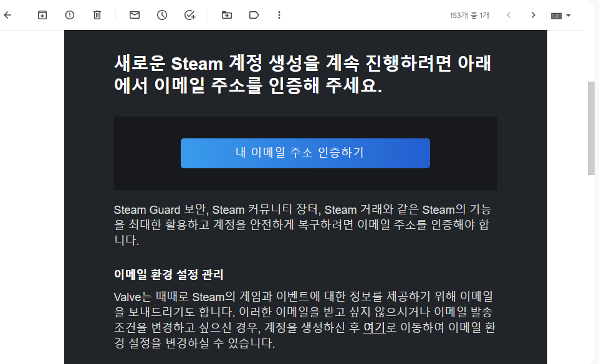Move email to folder icon
Viewport: 599px width, 364px height.
click(226, 15)
